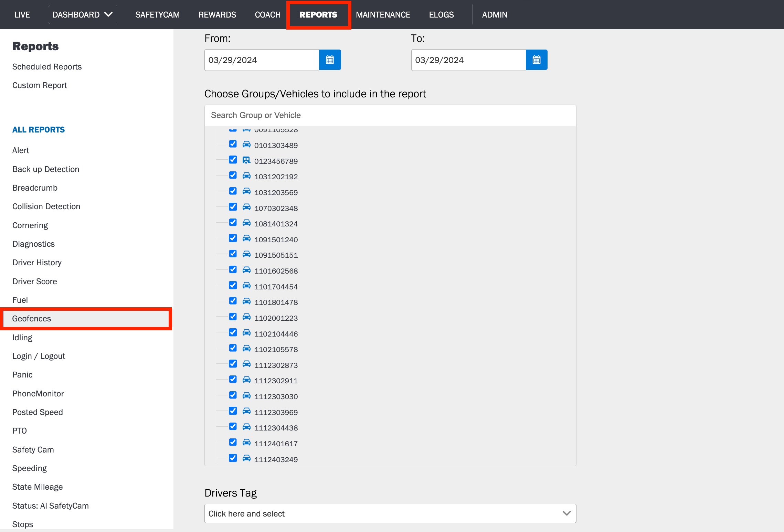Click the car icon beside 1102104446
The width and height of the screenshot is (784, 532).
[x=246, y=333]
